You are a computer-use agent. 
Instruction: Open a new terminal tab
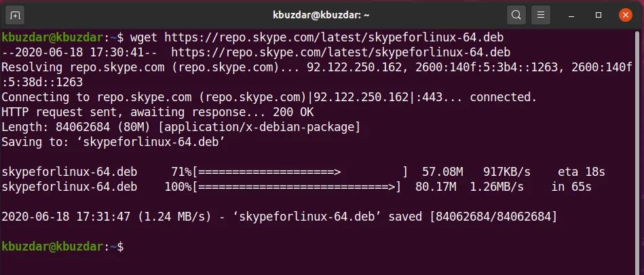click(15, 16)
